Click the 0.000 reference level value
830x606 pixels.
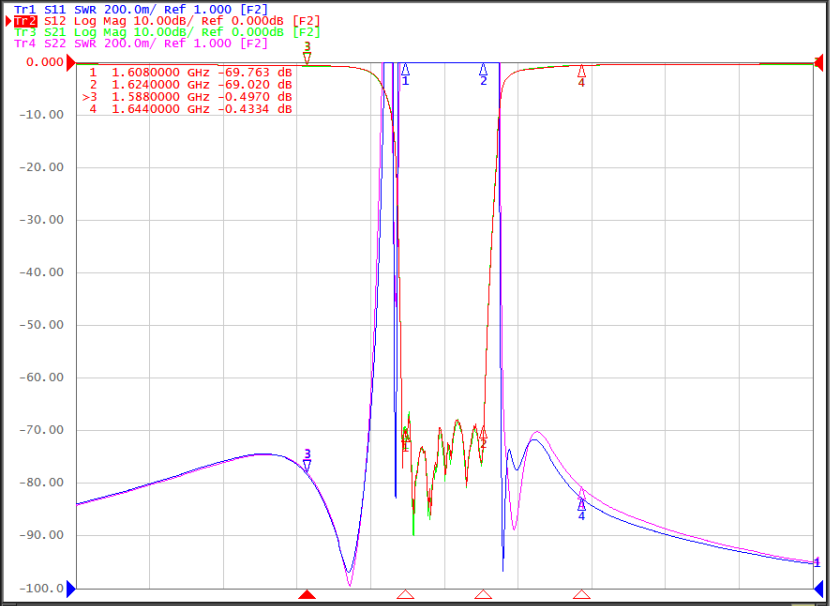tap(45, 62)
